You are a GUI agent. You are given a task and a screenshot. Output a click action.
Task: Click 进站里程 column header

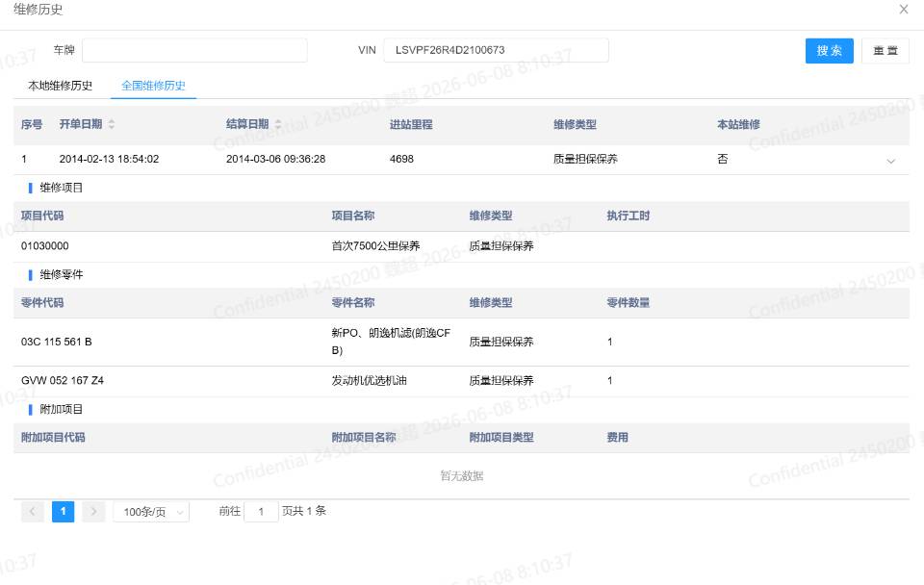tap(411, 124)
